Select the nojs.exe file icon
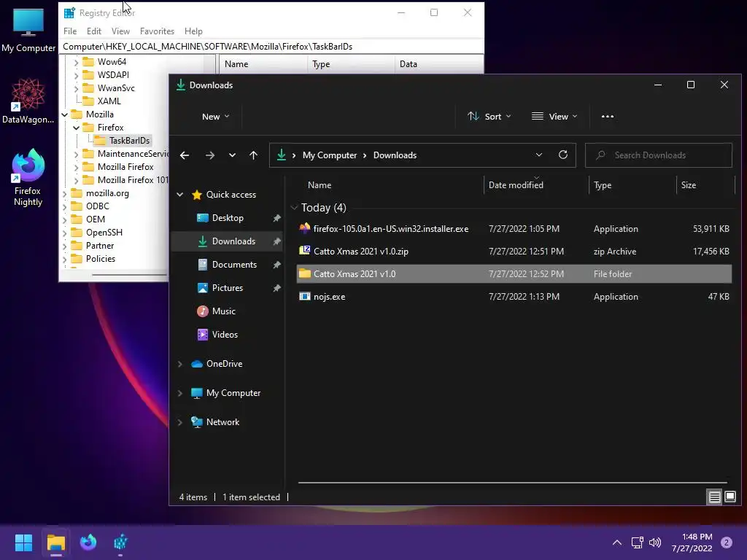Viewport: 747px width, 560px height. pyautogui.click(x=304, y=296)
